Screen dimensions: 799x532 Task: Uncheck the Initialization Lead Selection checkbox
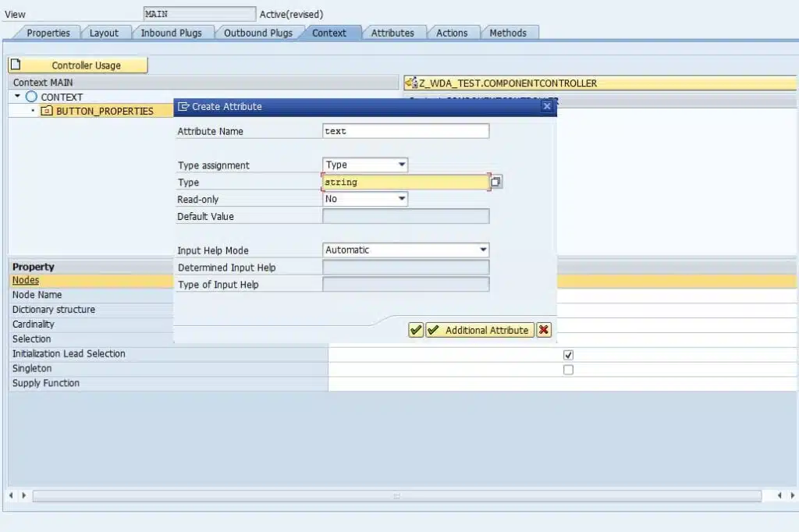click(568, 355)
